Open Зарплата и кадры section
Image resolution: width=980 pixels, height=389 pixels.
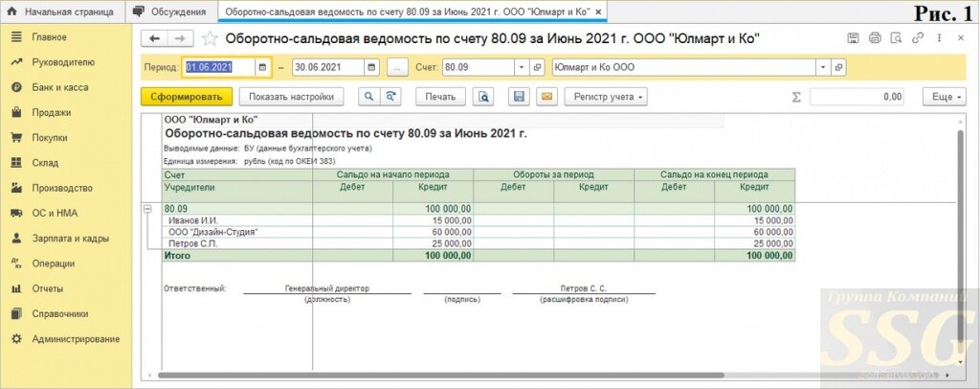click(66, 239)
